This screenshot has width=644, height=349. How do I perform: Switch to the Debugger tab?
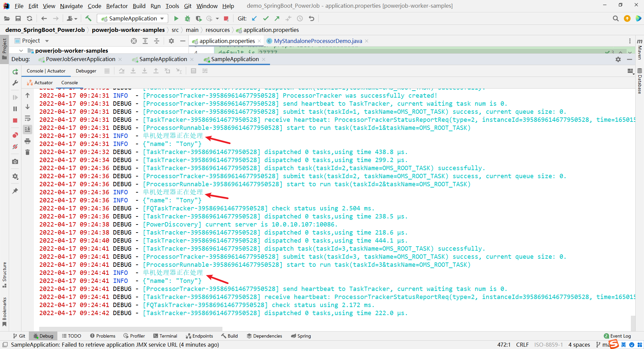click(86, 71)
